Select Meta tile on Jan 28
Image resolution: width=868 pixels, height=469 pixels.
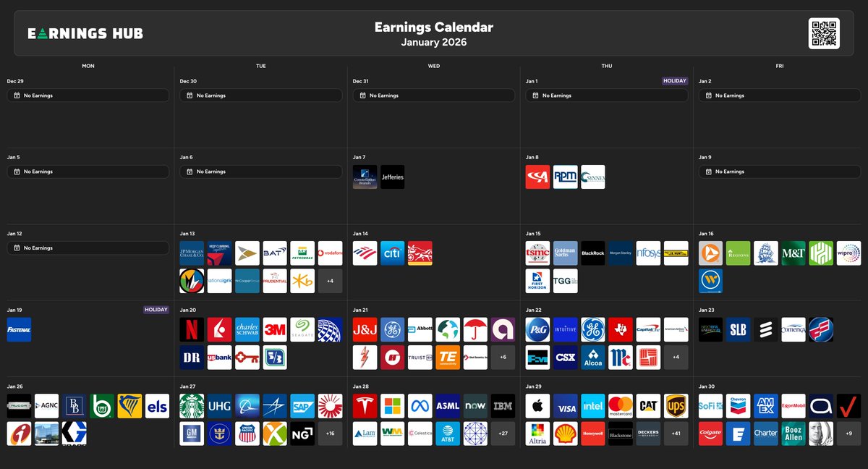[420, 406]
